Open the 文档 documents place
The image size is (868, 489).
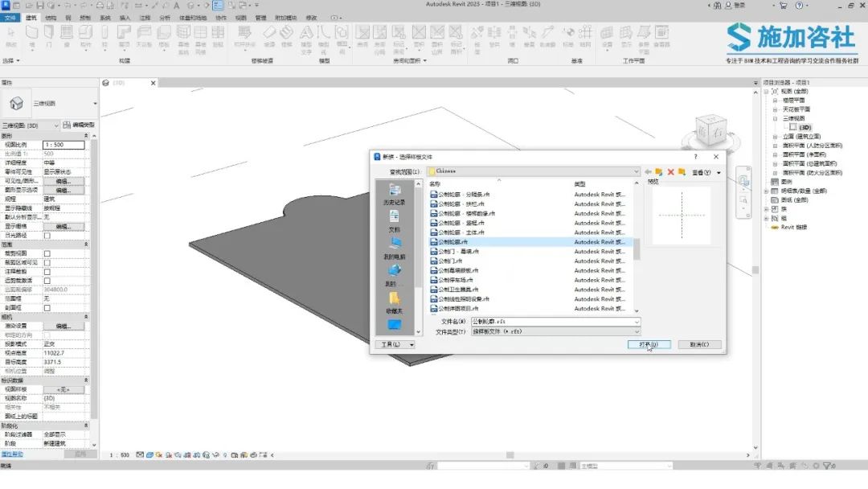coord(394,221)
